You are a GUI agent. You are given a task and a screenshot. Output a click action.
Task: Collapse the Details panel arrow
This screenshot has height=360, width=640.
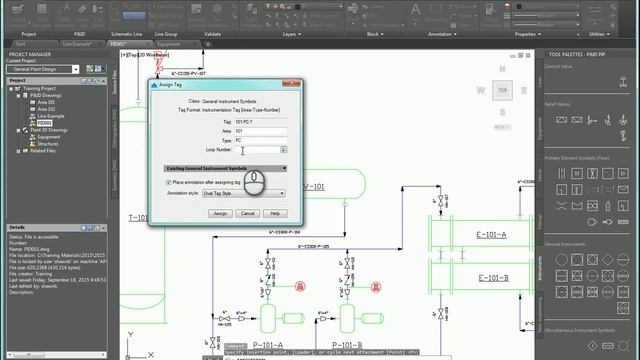tap(104, 228)
